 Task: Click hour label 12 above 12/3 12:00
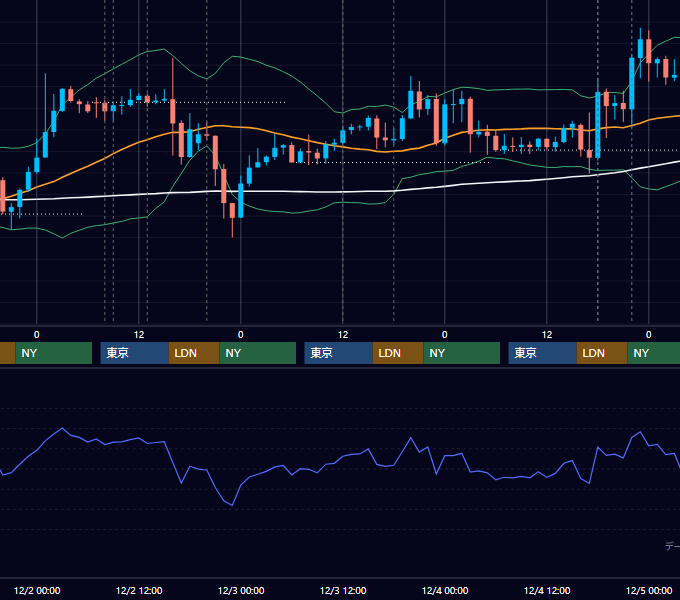point(343,335)
